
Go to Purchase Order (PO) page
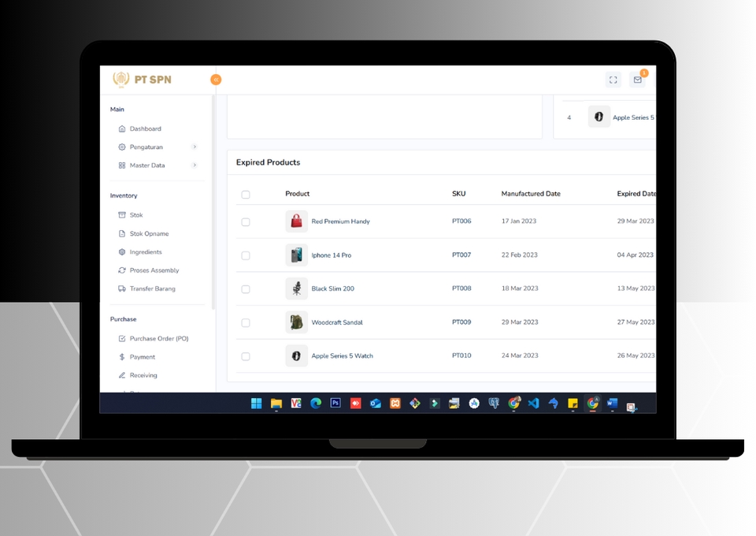[158, 339]
